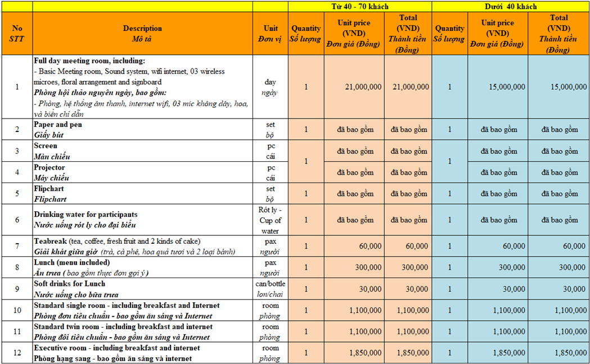Click the row number 12 cell
Viewport: 590px width, 364px height.
tap(17, 353)
